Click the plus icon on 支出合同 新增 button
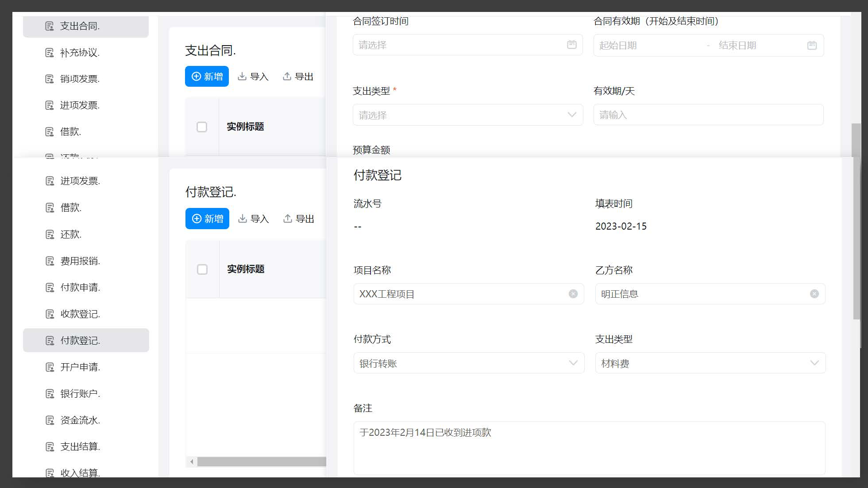 [x=196, y=76]
